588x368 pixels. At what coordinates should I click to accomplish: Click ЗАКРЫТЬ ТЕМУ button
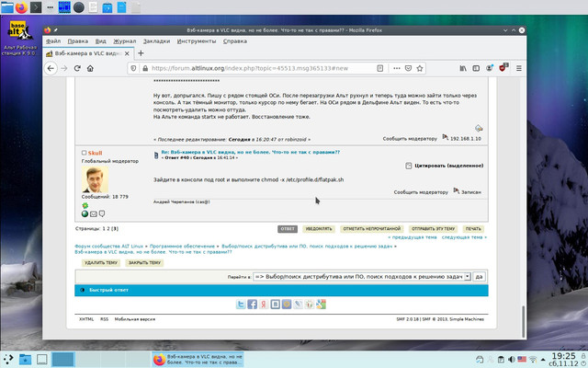pyautogui.click(x=144, y=263)
